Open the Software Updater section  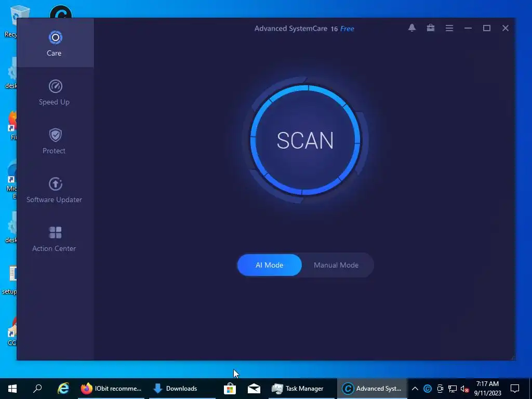[x=54, y=190]
